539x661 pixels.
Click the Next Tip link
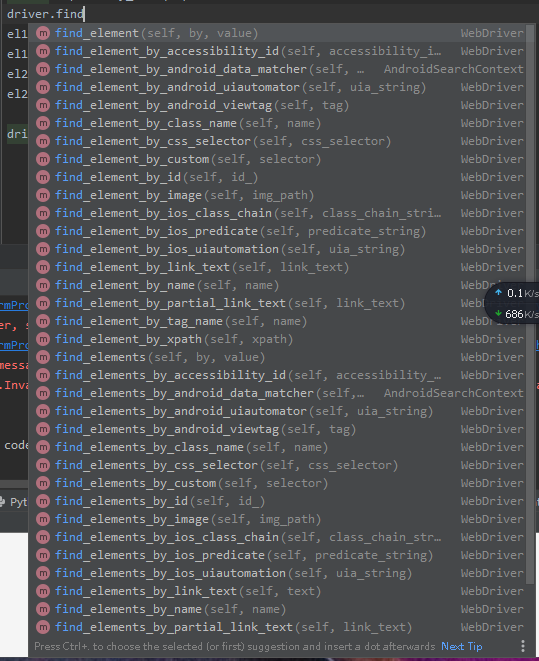click(x=461, y=646)
